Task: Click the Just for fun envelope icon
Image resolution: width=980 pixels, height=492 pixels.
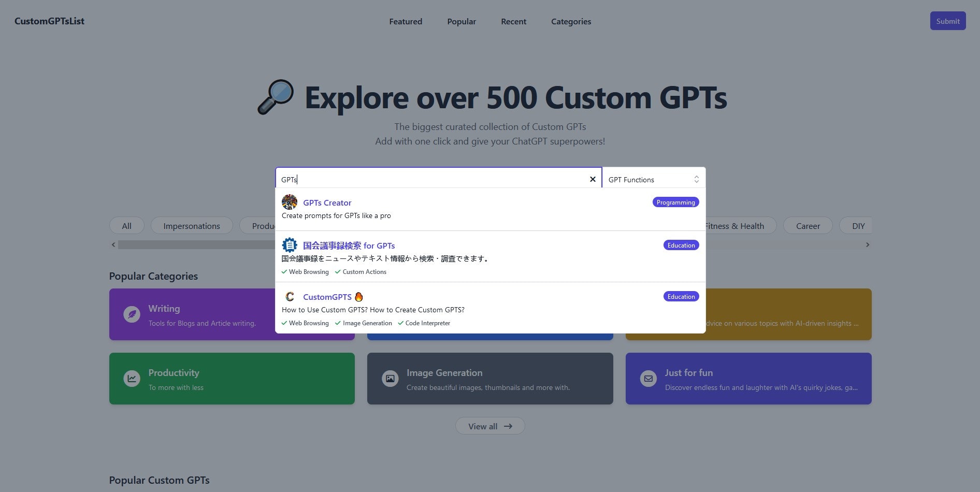Action: coord(648,379)
